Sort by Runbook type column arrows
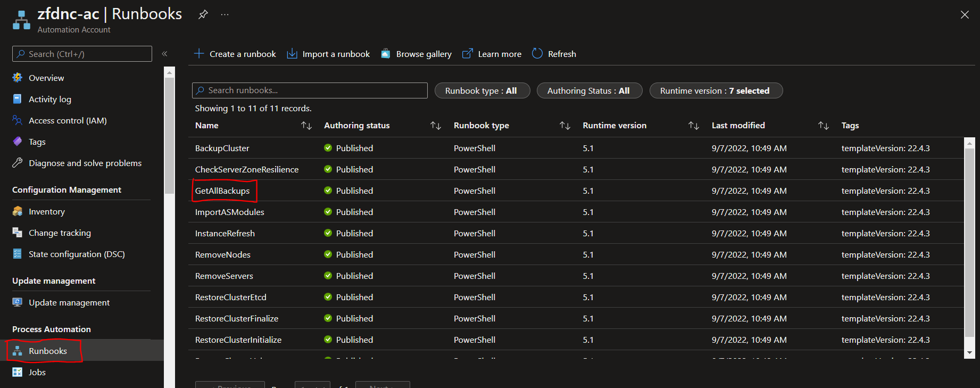This screenshot has width=980, height=388. (565, 126)
